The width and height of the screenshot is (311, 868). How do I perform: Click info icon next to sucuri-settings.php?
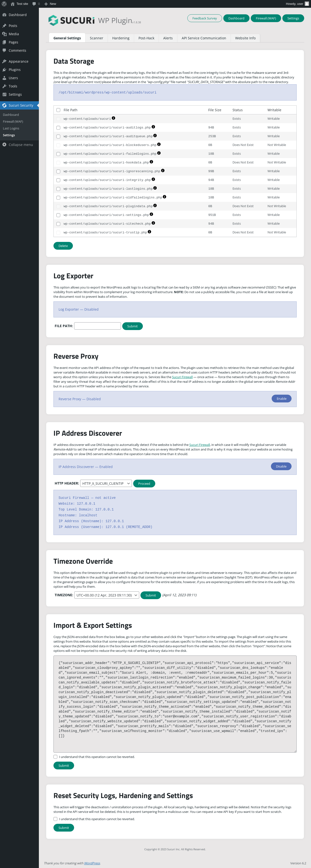tap(151, 214)
